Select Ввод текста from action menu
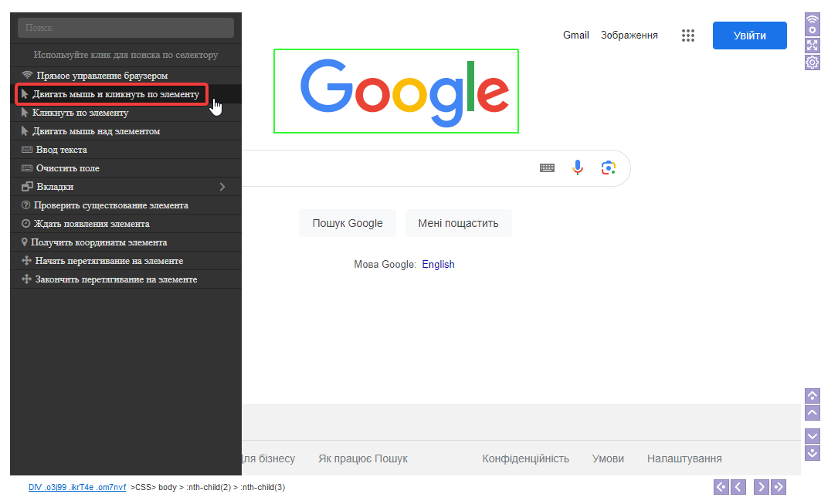 61,150
